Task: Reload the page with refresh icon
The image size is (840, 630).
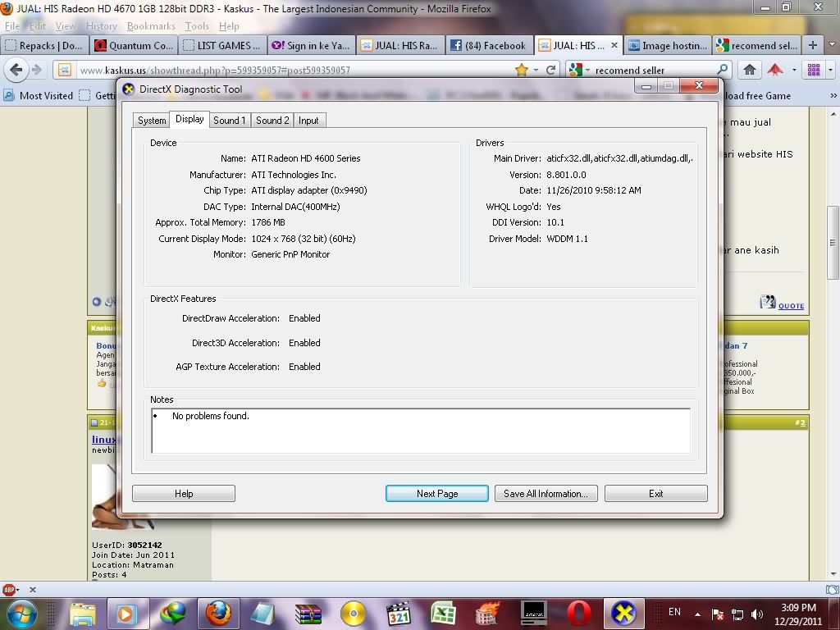Action: click(550, 70)
